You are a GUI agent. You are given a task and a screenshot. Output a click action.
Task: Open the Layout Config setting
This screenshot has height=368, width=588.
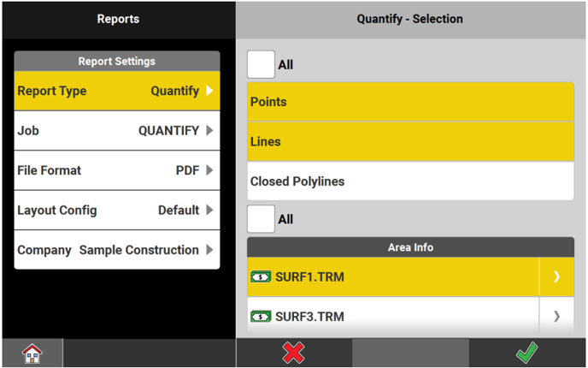(116, 211)
